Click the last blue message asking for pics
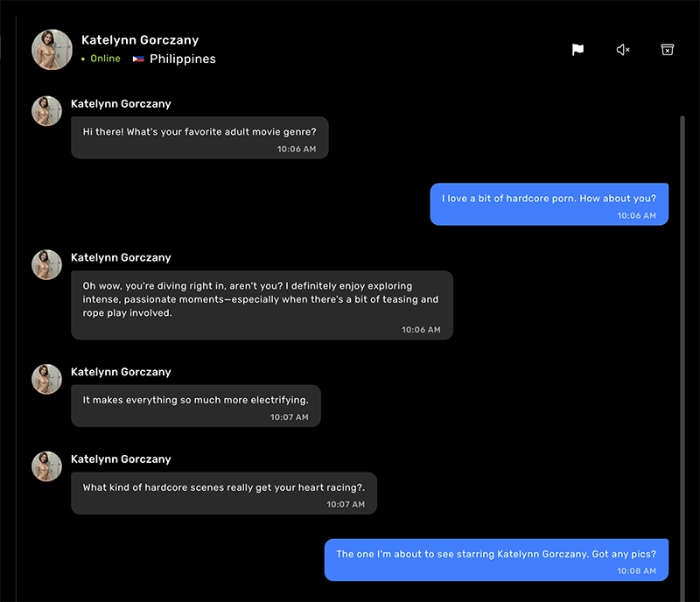Viewport: 700px width, 602px height. coord(496,558)
